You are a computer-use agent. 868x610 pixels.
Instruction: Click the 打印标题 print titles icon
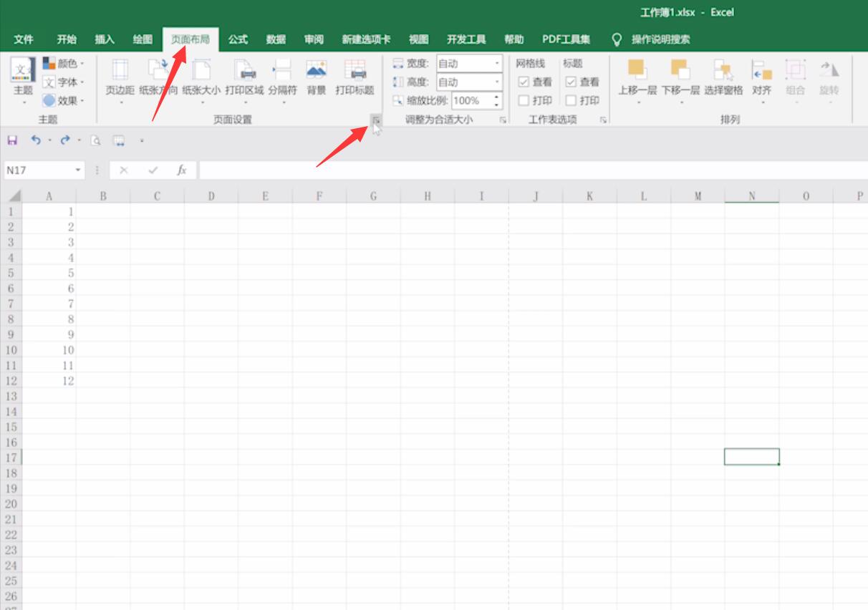coord(355,70)
